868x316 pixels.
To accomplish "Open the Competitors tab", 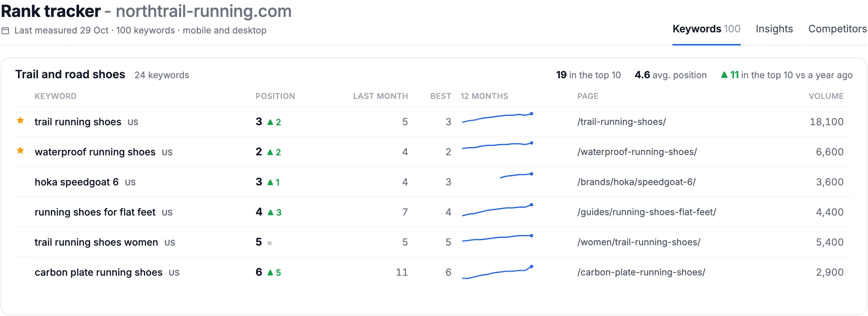I will 837,29.
